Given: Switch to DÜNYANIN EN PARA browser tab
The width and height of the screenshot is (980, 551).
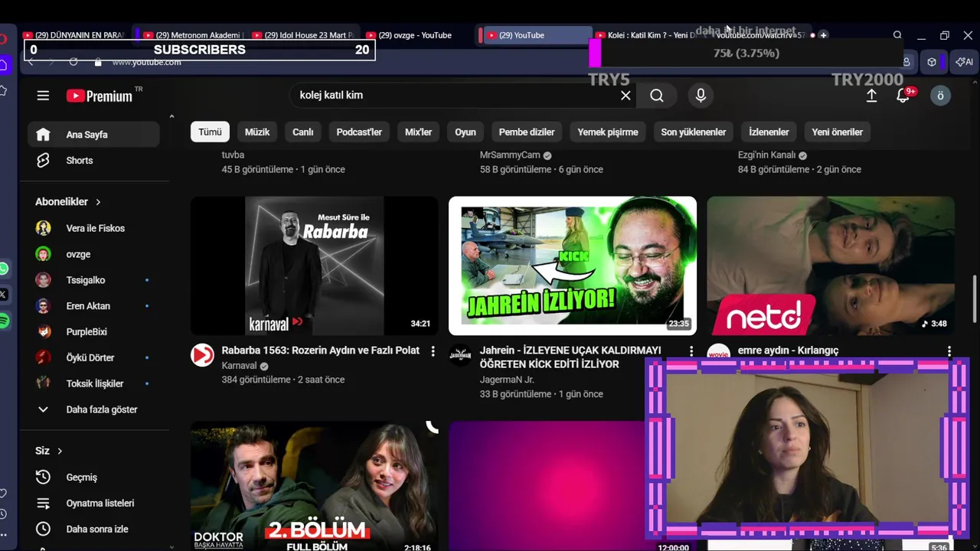Looking at the screenshot, I should 75,35.
